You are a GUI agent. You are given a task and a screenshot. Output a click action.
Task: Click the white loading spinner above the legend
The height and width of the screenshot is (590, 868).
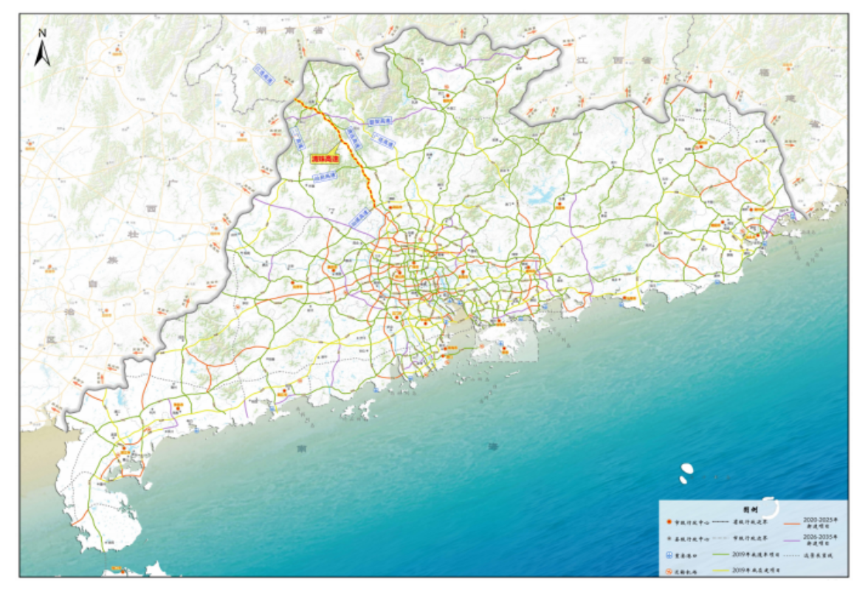click(x=770, y=508)
